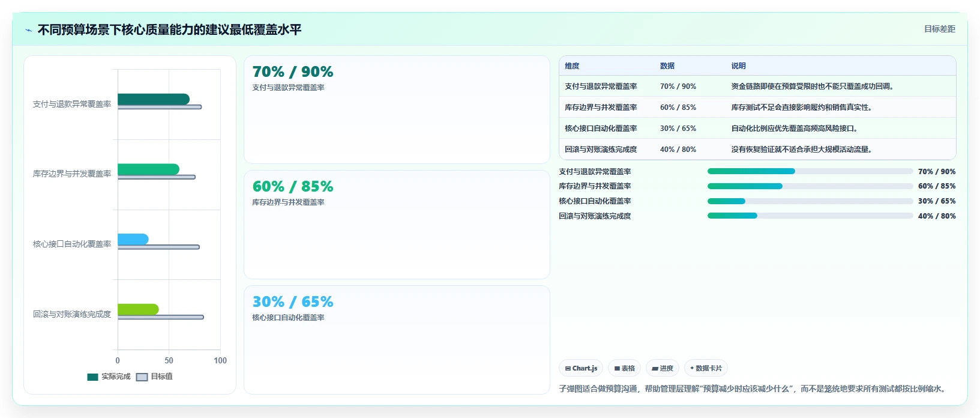Screen dimensions: 980x418
Task: Click the 核心接口自动化覆盖率 y-axis label in chart
Action: click(x=72, y=244)
